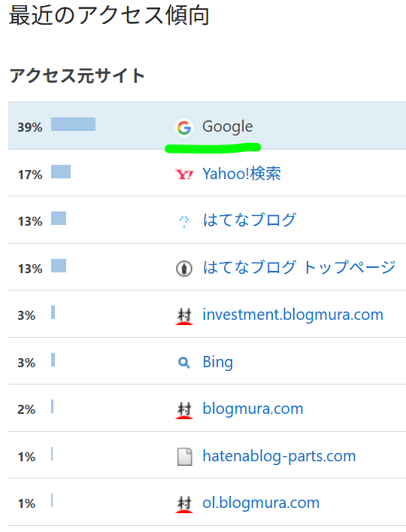The width and height of the screenshot is (406, 532).
Task: Click the Bing magnifier icon
Action: coord(184,363)
